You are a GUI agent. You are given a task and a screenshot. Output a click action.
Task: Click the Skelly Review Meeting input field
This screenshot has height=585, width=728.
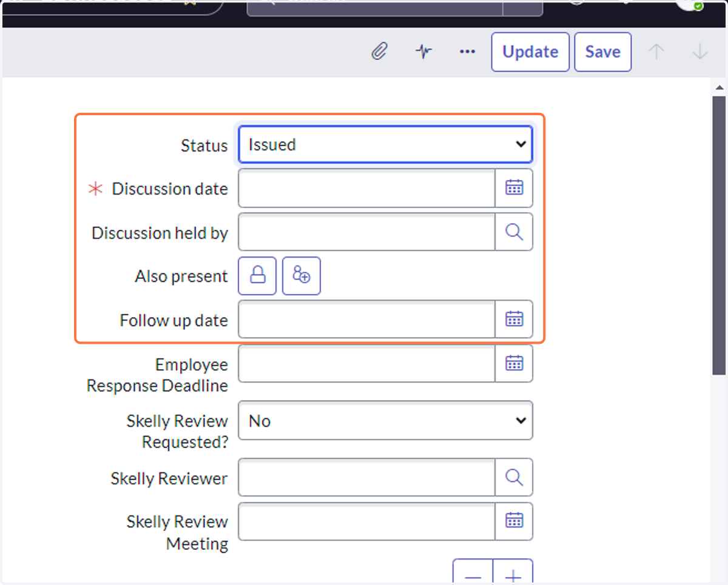pos(367,521)
